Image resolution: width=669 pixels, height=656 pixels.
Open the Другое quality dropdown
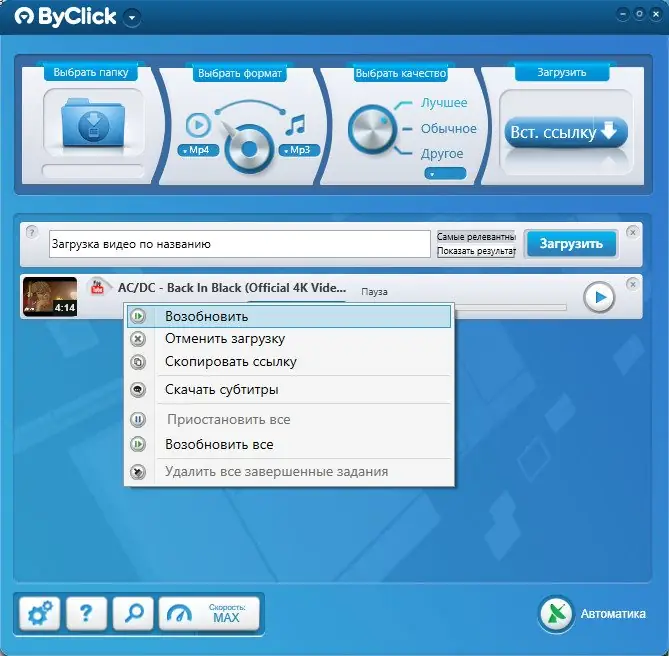point(445,174)
